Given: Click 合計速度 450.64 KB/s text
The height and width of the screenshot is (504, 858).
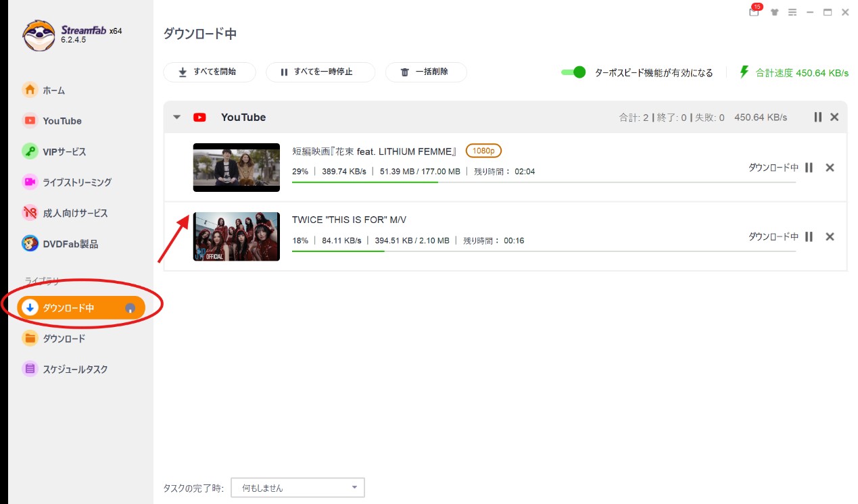Looking at the screenshot, I should point(802,72).
